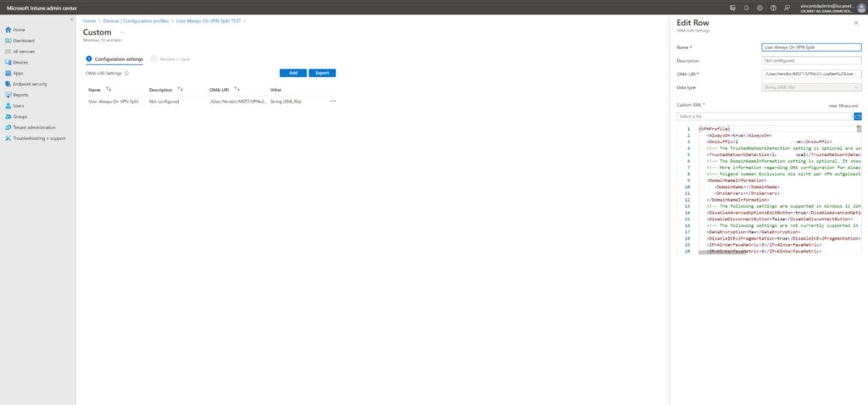This screenshot has height=405, width=868.
Task: Open portal settings gear icon
Action: tap(759, 8)
